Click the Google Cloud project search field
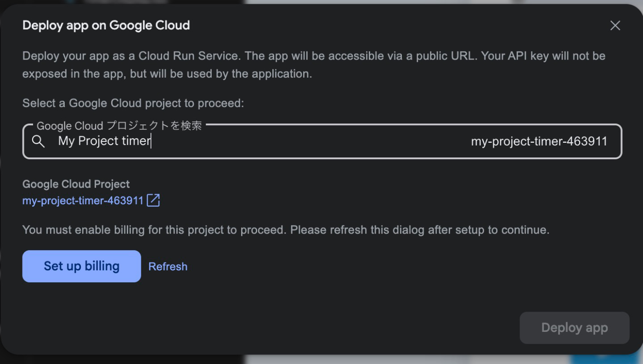Viewport: 643px width, 364px height. pos(322,141)
